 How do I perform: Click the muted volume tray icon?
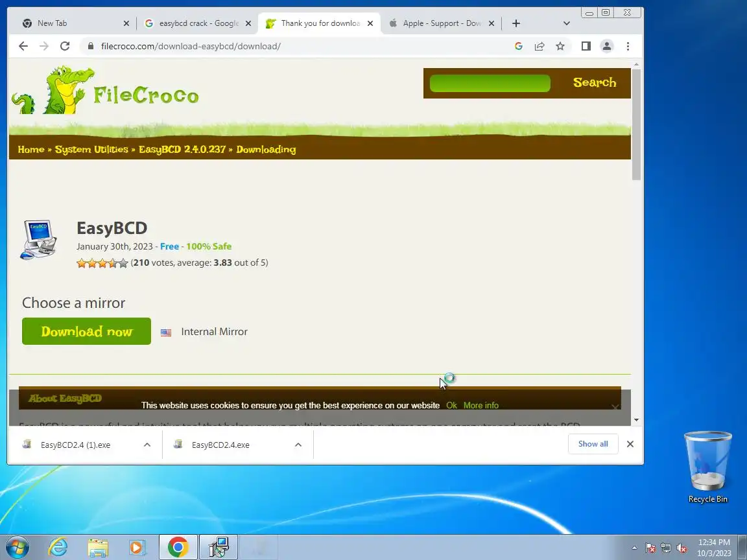tap(682, 548)
